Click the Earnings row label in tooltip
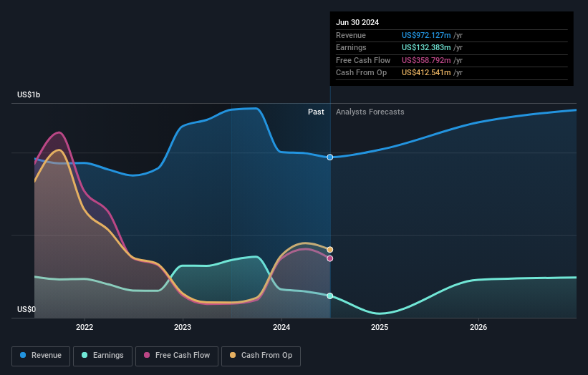Image resolution: width=588 pixels, height=375 pixels. coord(351,47)
